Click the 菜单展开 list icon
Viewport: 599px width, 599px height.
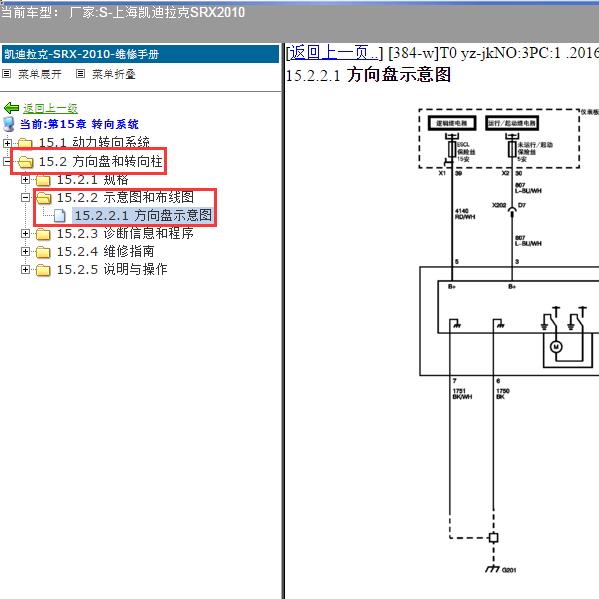coord(6,73)
